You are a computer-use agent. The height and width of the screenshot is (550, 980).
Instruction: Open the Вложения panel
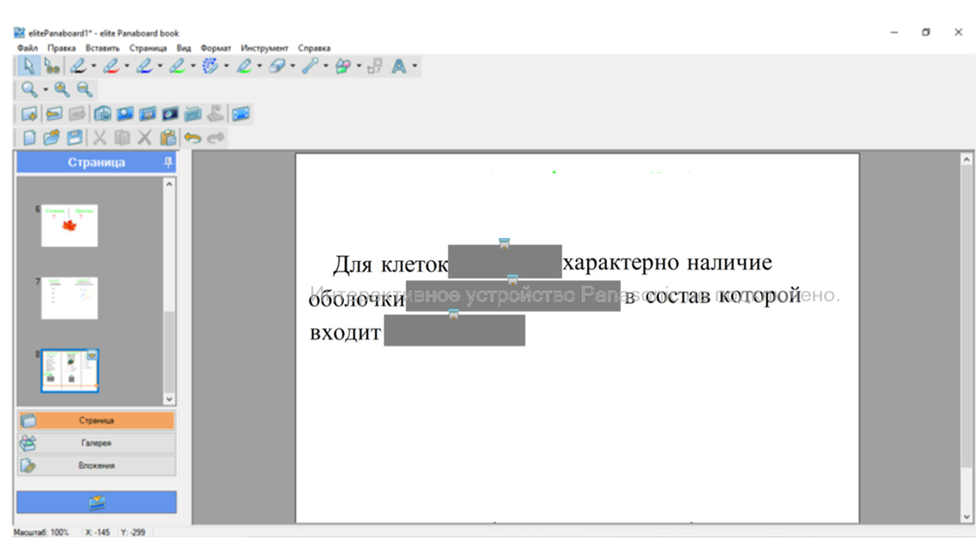coord(96,465)
